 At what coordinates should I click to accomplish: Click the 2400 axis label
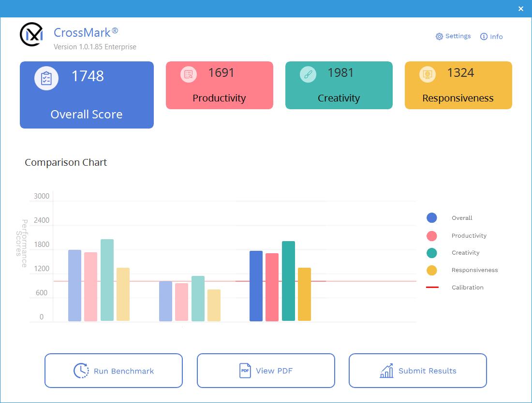42,220
